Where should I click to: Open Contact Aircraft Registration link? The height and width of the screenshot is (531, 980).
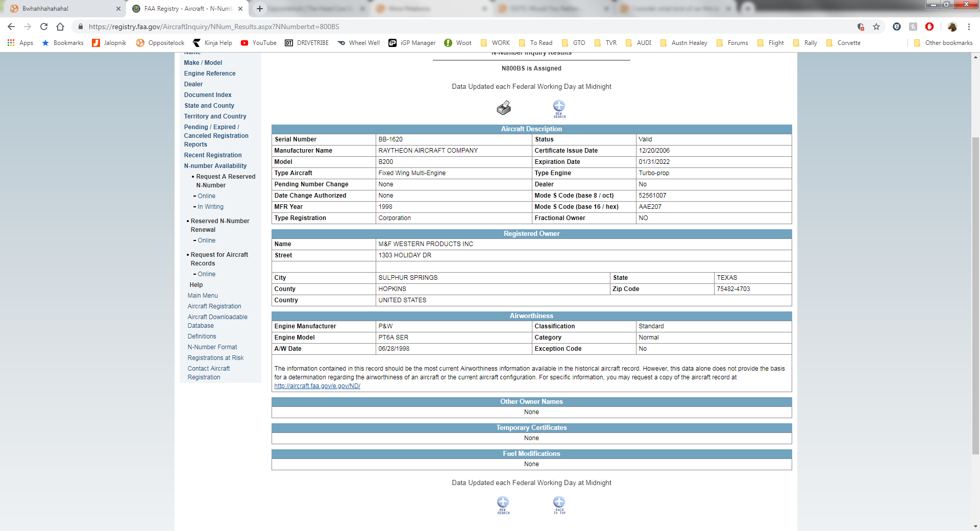(209, 373)
